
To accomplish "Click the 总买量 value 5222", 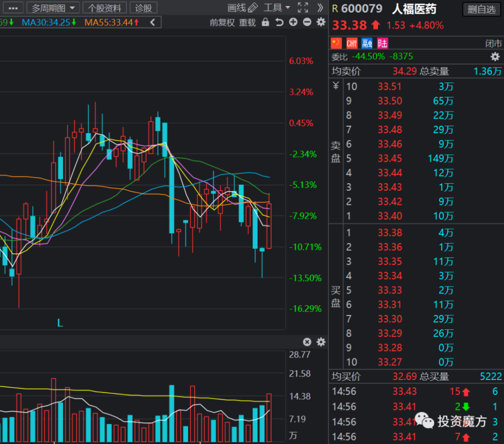I will [490, 376].
